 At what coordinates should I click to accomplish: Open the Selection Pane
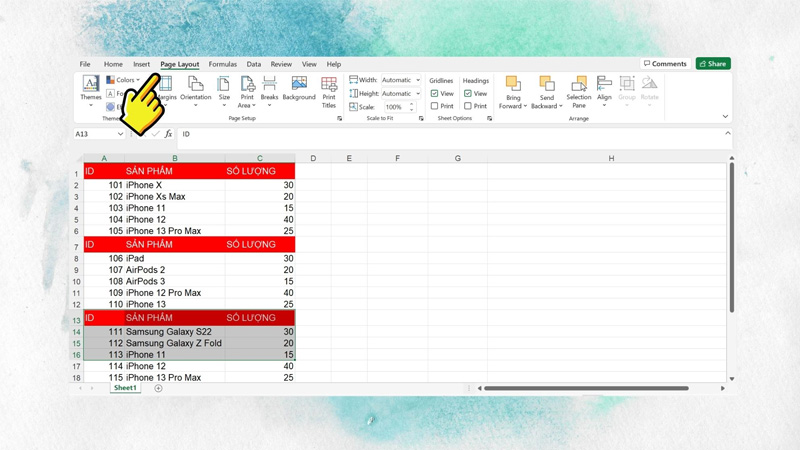point(579,92)
